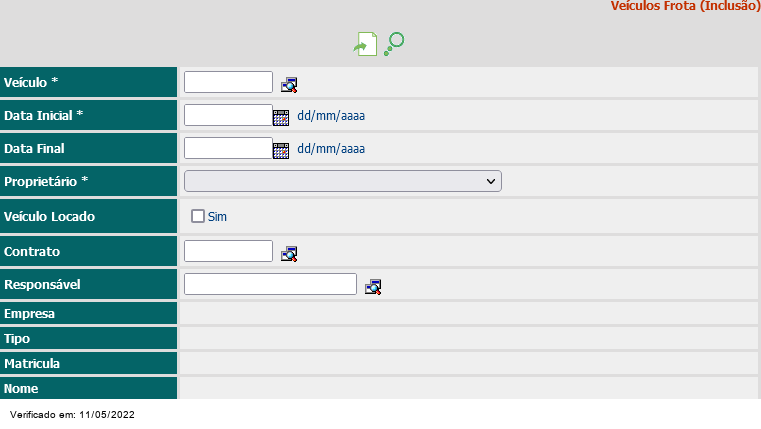
Task: Click the green document save icon
Action: pyautogui.click(x=365, y=44)
